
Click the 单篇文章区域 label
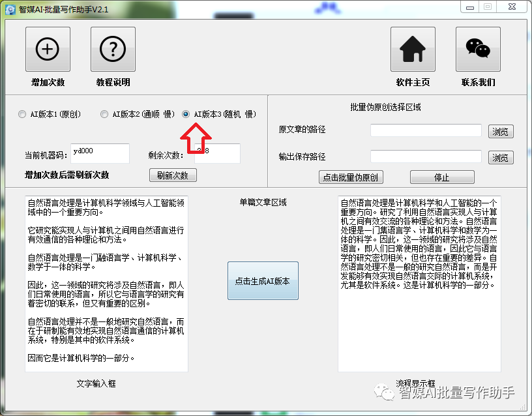pos(263,203)
